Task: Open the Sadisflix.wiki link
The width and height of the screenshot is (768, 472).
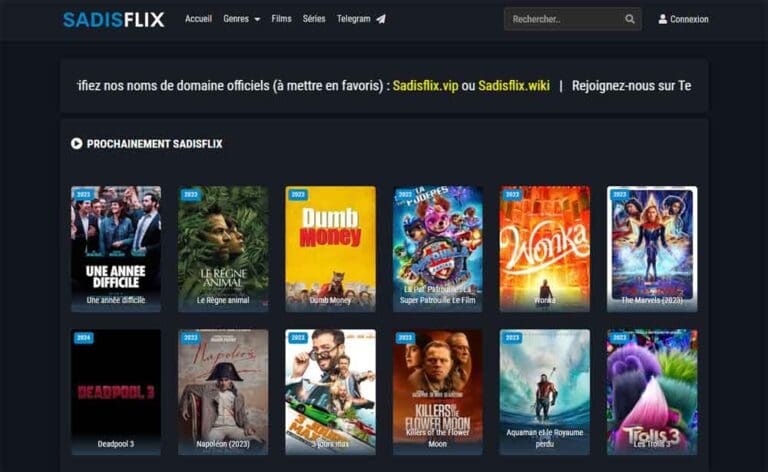Action: click(x=514, y=86)
